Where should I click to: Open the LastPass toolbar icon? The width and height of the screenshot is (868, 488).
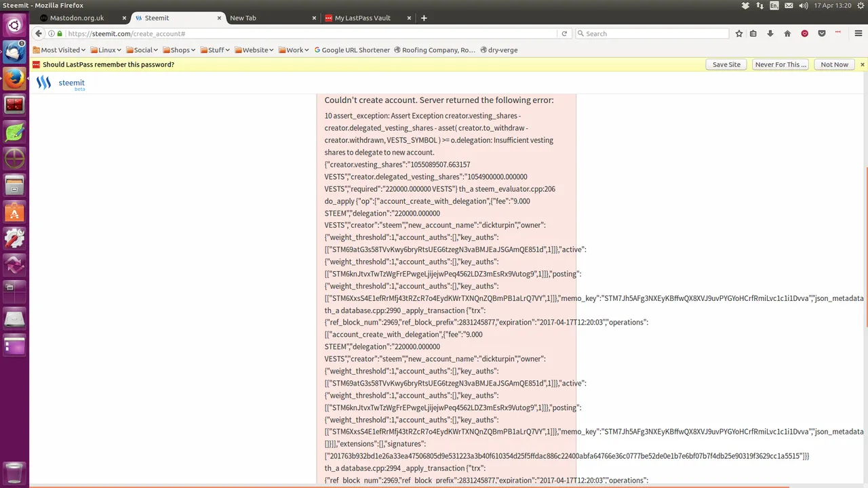(838, 32)
